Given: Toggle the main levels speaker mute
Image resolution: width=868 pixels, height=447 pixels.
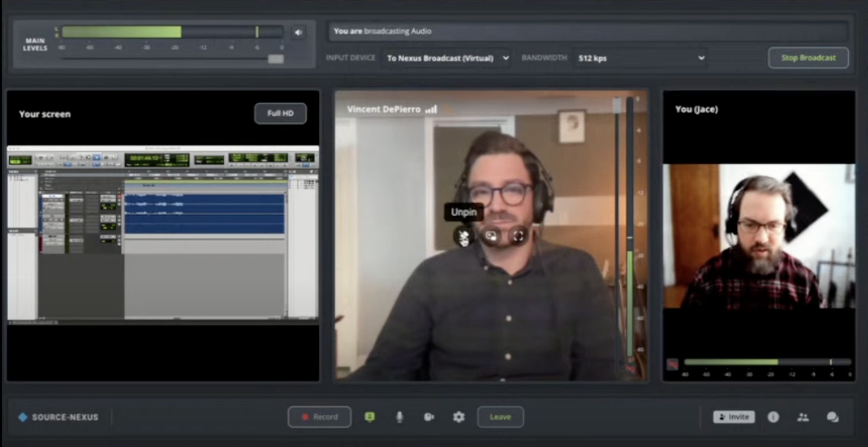Looking at the screenshot, I should coord(298,32).
